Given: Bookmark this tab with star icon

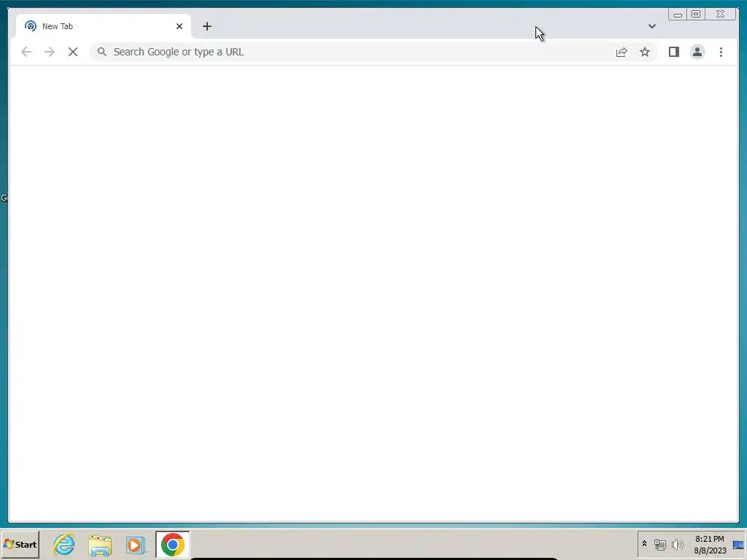Looking at the screenshot, I should 645,52.
